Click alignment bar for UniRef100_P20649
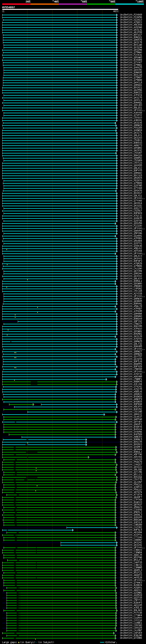This screenshot has width=146, height=644. tap(60, 15)
